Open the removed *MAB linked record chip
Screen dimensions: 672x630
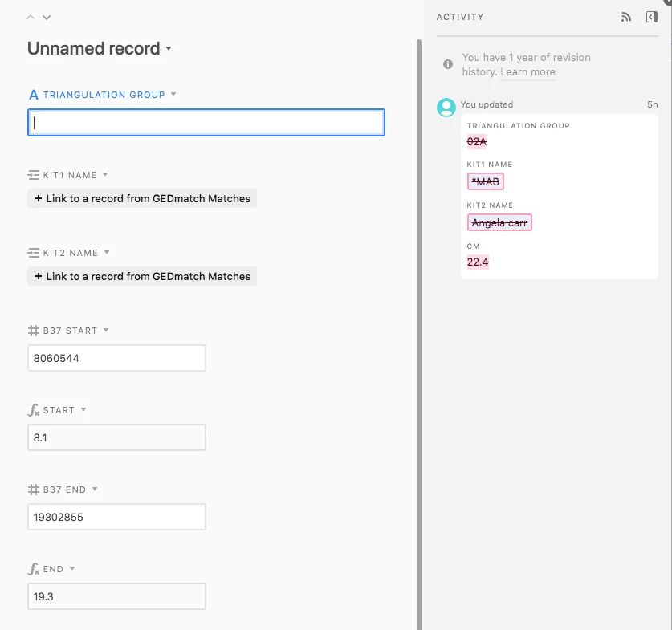click(485, 181)
